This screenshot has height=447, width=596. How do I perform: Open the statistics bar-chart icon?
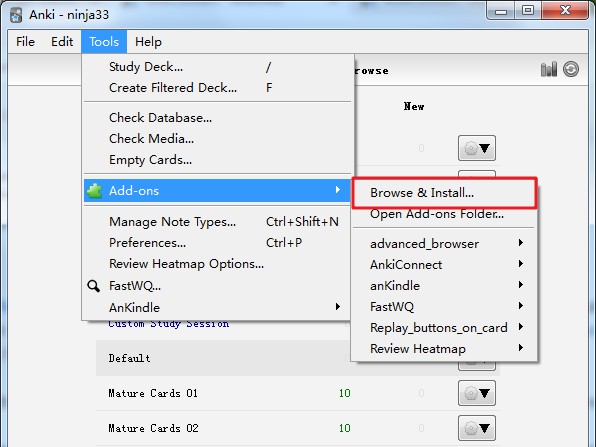tap(548, 69)
